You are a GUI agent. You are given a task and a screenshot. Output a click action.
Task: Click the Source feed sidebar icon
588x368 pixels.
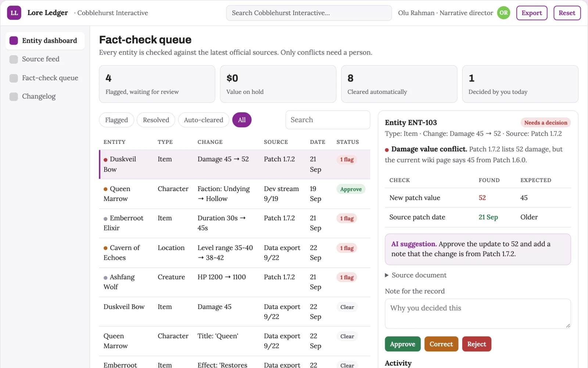14,59
